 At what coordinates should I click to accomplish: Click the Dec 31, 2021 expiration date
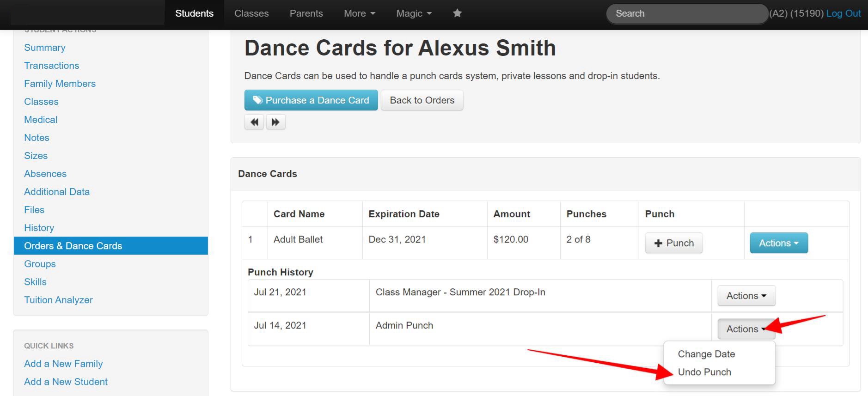pyautogui.click(x=397, y=239)
